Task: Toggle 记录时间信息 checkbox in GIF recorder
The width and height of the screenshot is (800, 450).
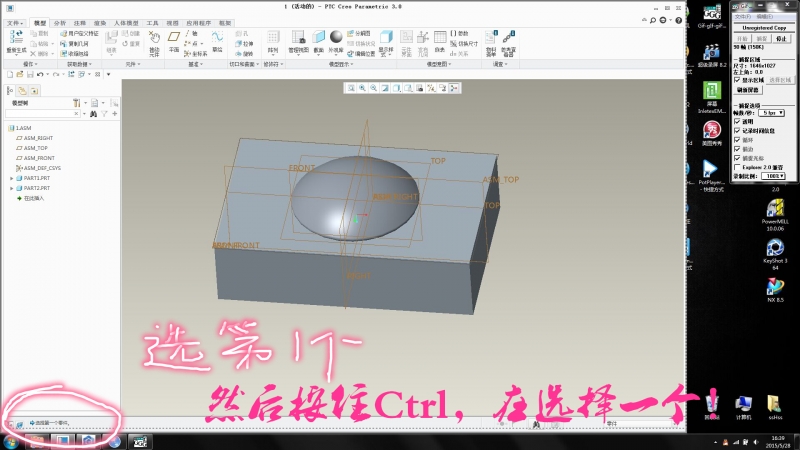Action: point(737,131)
